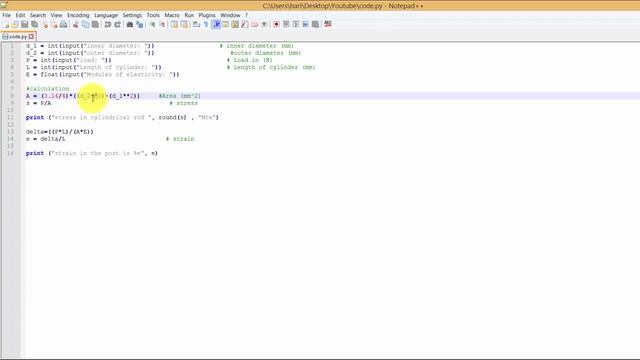Toggle Show All Characters icon
Image resolution: width=640 pixels, height=360 pixels.
pyautogui.click(x=206, y=24)
